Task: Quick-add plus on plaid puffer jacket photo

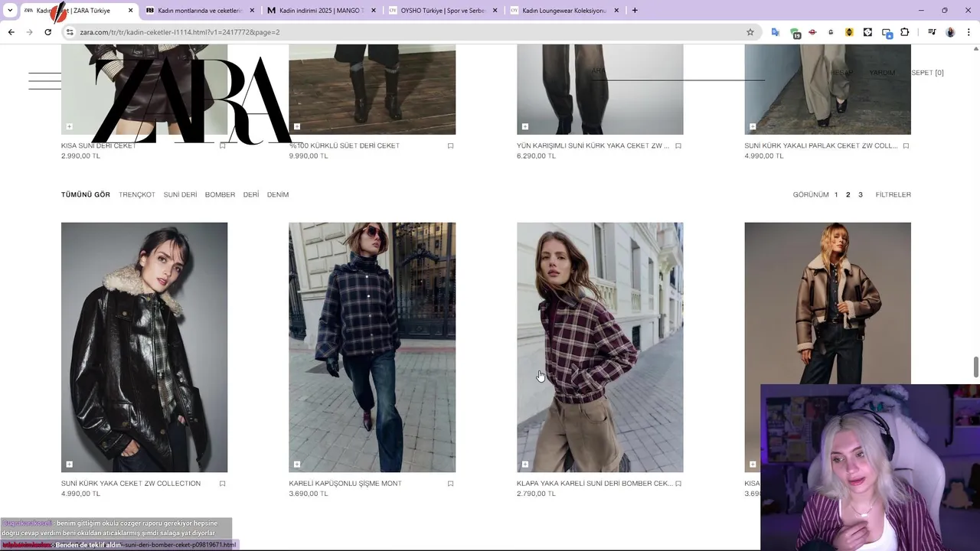Action: click(x=297, y=464)
